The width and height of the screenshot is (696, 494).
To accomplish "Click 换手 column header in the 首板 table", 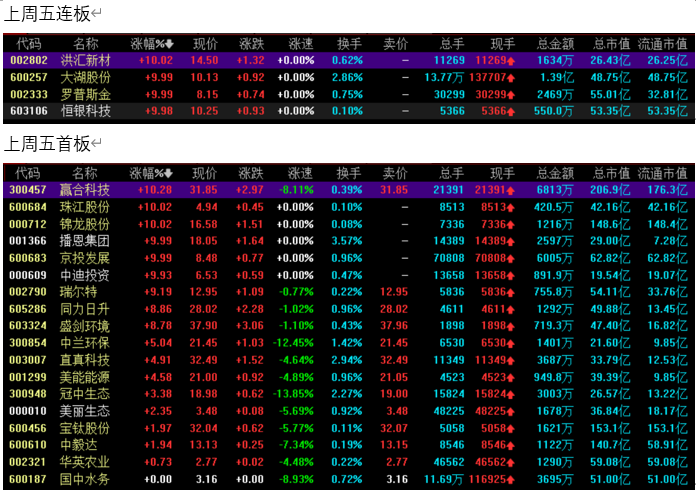I will point(349,173).
